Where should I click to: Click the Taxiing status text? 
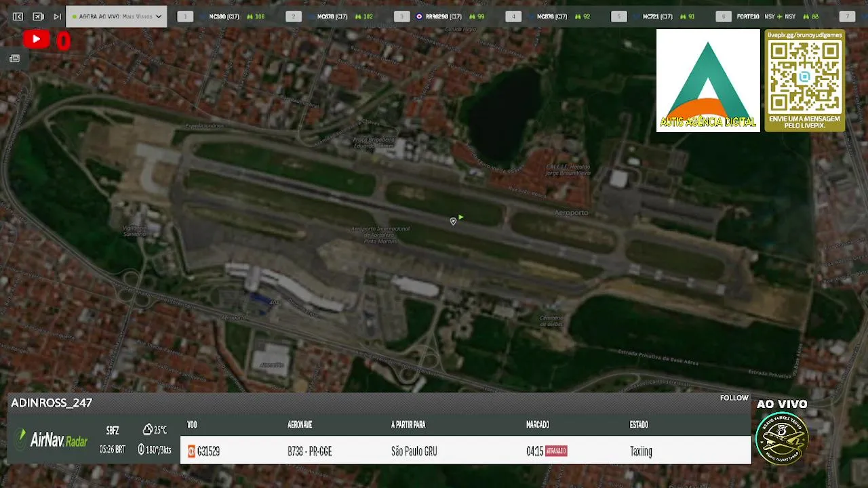pyautogui.click(x=641, y=451)
